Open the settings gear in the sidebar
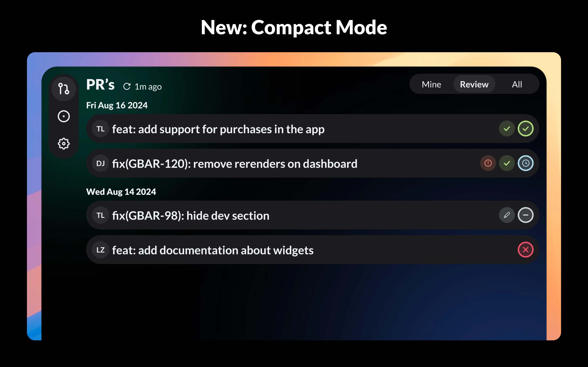 (63, 144)
